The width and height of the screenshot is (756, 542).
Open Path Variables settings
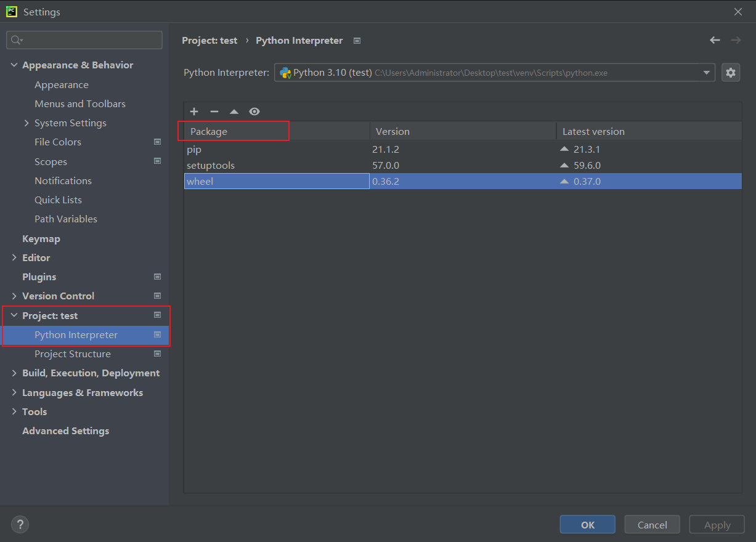[x=66, y=219]
